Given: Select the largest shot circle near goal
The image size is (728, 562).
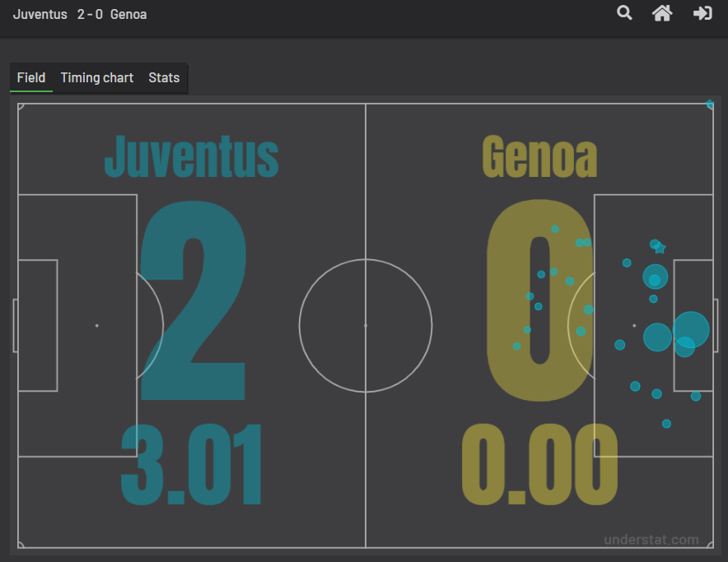Looking at the screenshot, I should pyautogui.click(x=691, y=329).
